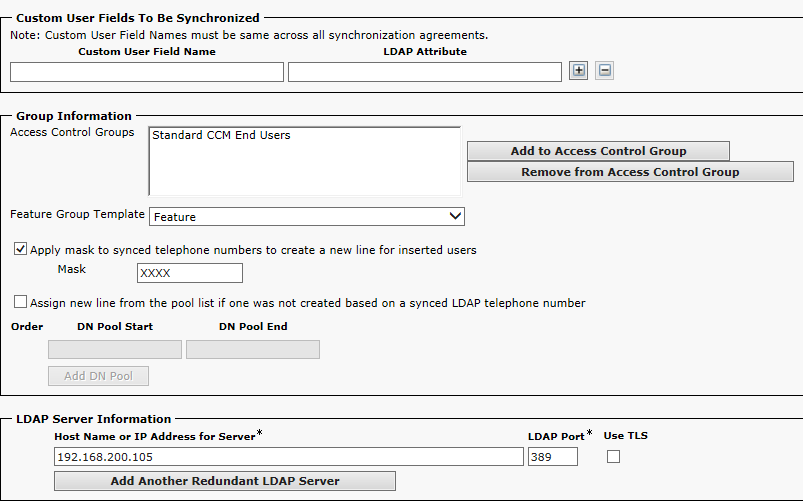This screenshot has width=803, height=501.
Task: Click the server IP address field 192.168.200.105
Action: (288, 457)
